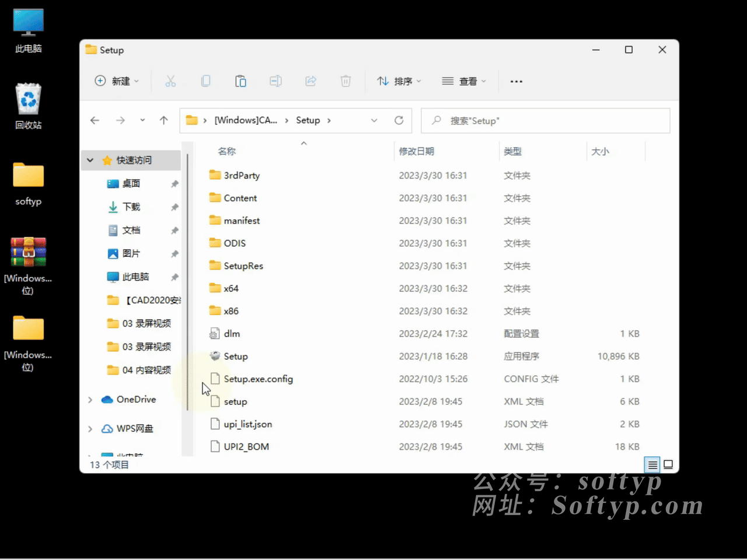Viewport: 747px width, 560px height.
Task: Click the Delete trash icon
Action: pyautogui.click(x=345, y=81)
